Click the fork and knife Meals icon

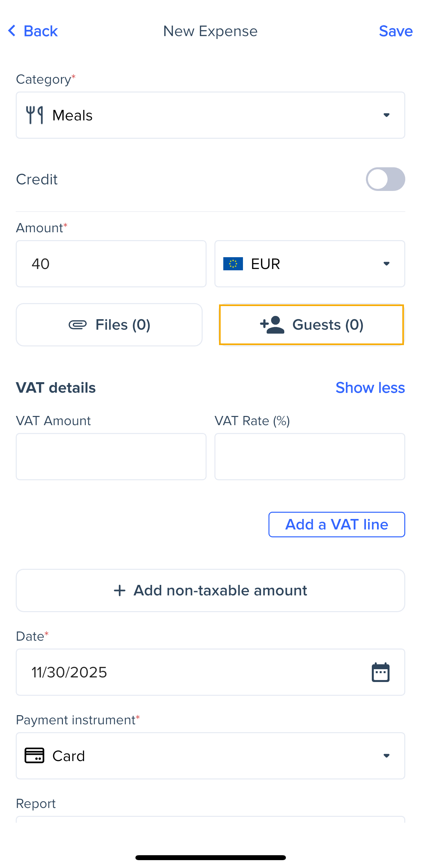(x=35, y=115)
